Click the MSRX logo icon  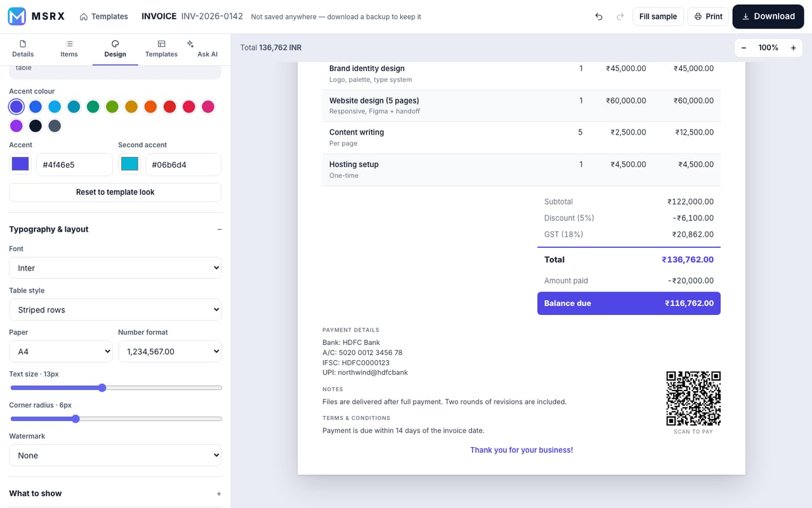point(17,17)
